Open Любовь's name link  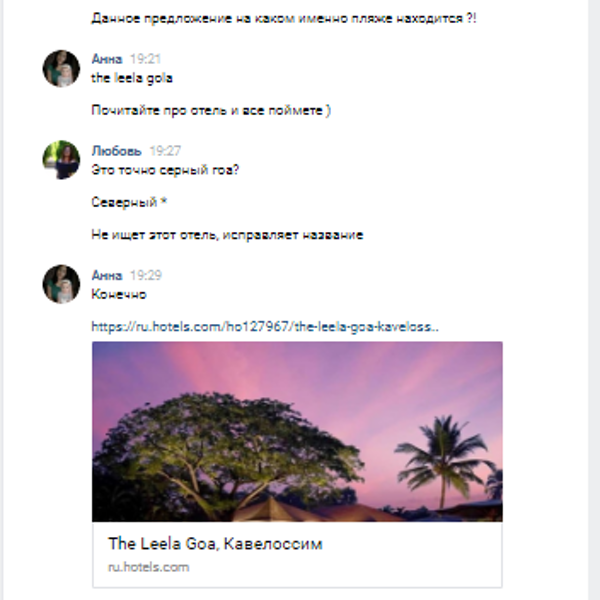point(116,151)
